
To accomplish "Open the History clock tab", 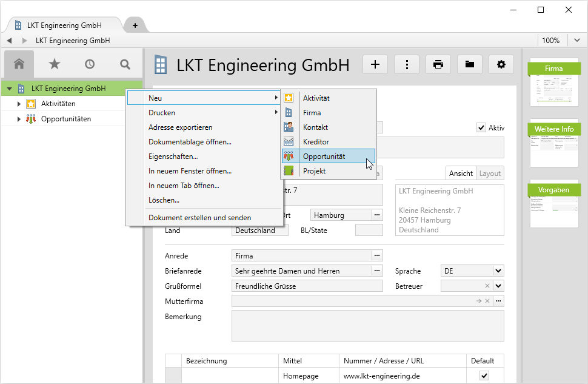I will [90, 64].
